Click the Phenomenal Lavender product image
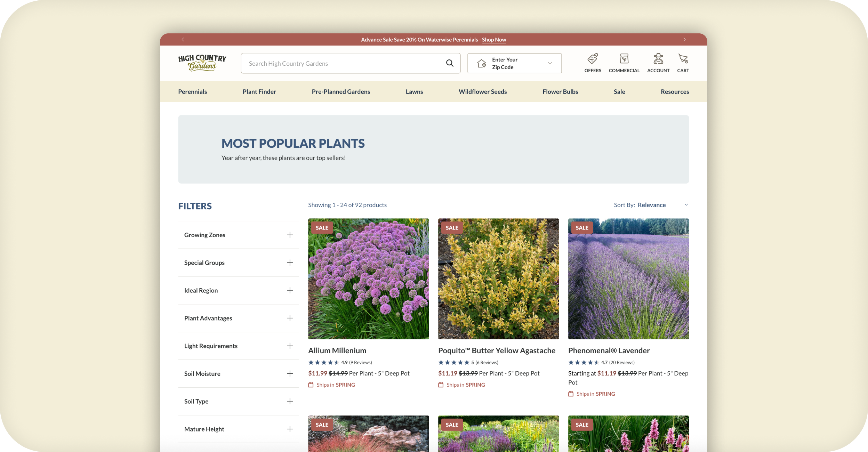The width and height of the screenshot is (868, 452). (x=628, y=279)
